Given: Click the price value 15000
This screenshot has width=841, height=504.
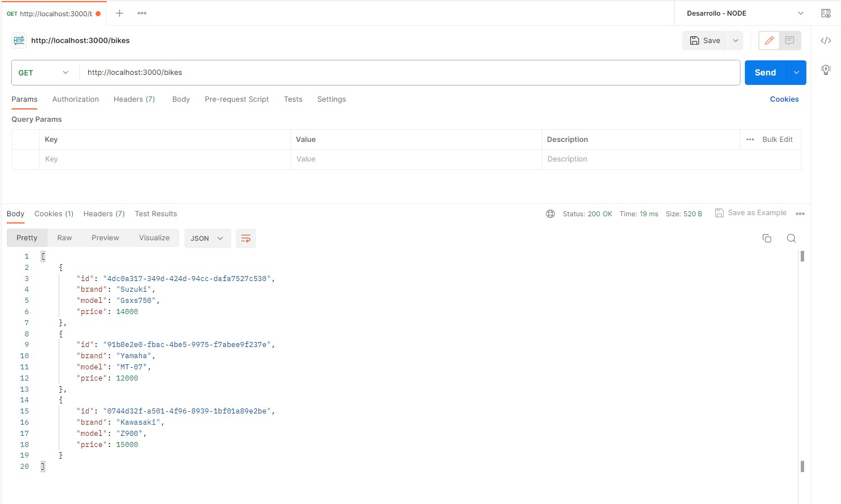Looking at the screenshot, I should click(x=127, y=445).
